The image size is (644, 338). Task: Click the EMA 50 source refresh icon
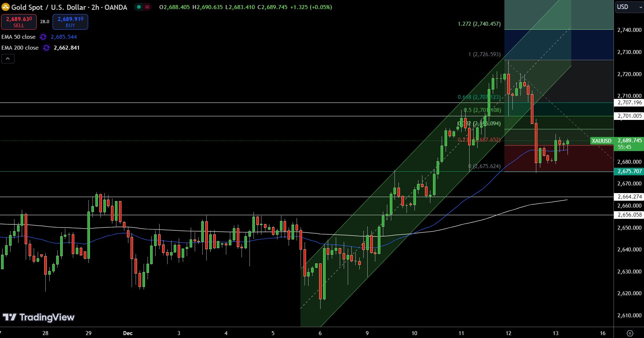43,37
